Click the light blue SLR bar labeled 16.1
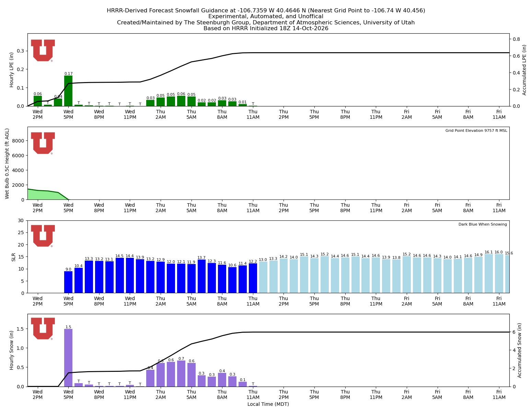Viewport: 532px width, 412px height. 489,274
